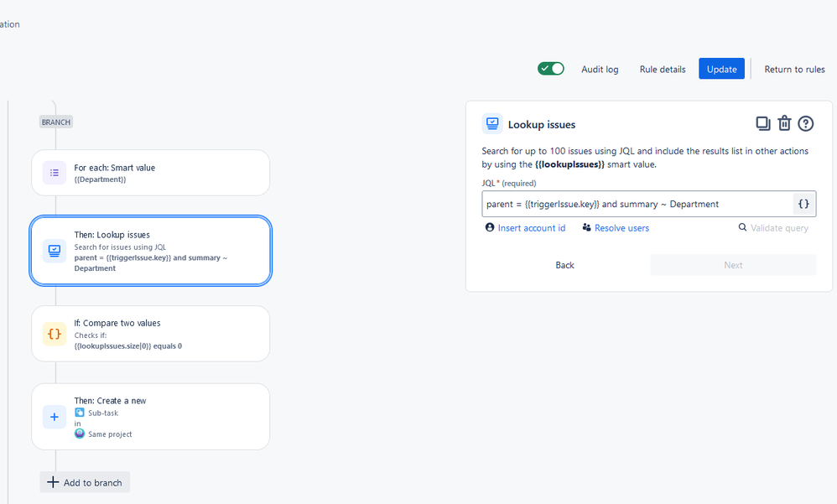Return to rules list
Image resolution: width=837 pixels, height=504 pixels.
pyautogui.click(x=794, y=70)
